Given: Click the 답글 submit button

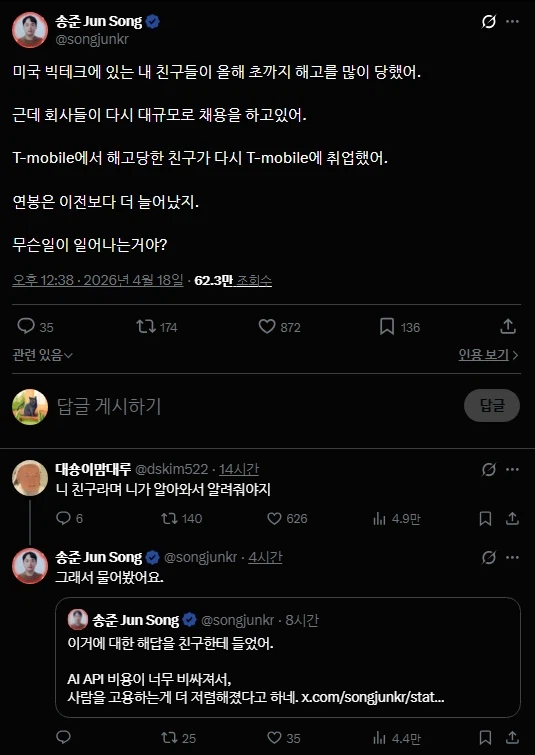Looking at the screenshot, I should pyautogui.click(x=492, y=405).
